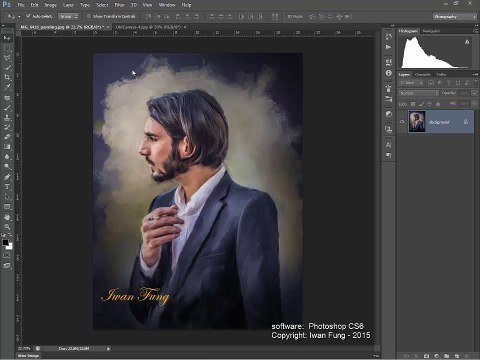Select the Zoom tool in the toolbox
This screenshot has height=360, width=480.
click(7, 227)
